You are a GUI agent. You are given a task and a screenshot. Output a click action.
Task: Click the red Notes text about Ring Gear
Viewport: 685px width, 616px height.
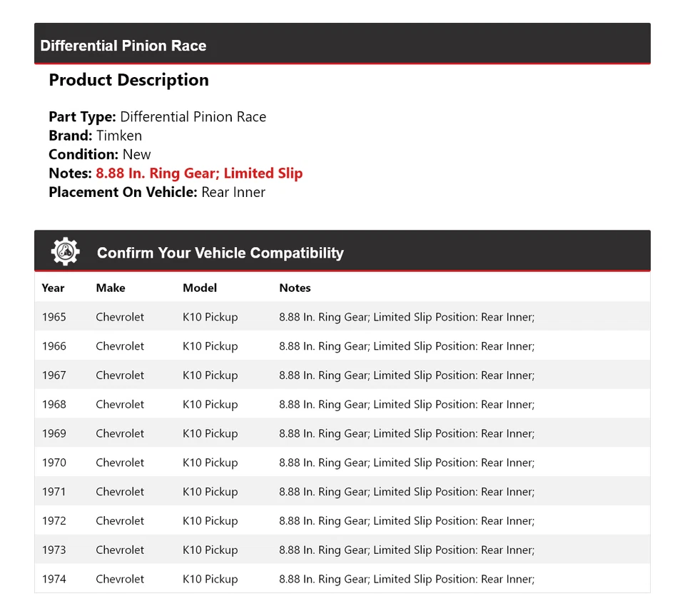point(199,173)
